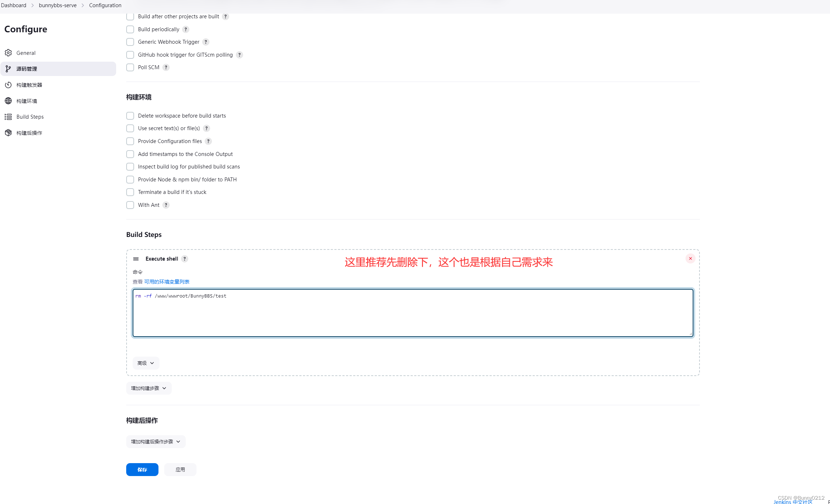Open bunnybbs-serve breadcrumb
This screenshot has height=504, width=830.
[58, 5]
